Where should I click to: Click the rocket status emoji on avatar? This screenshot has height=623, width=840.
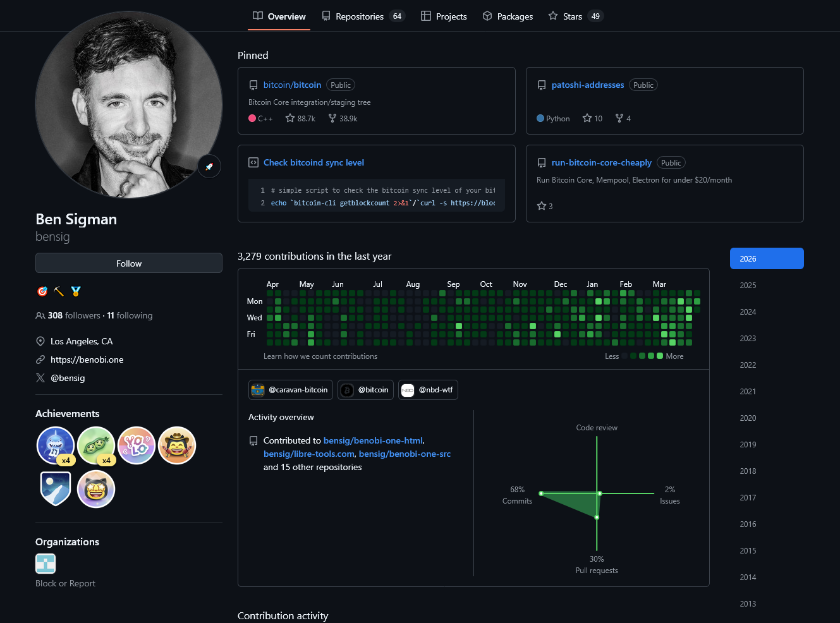[x=209, y=166]
